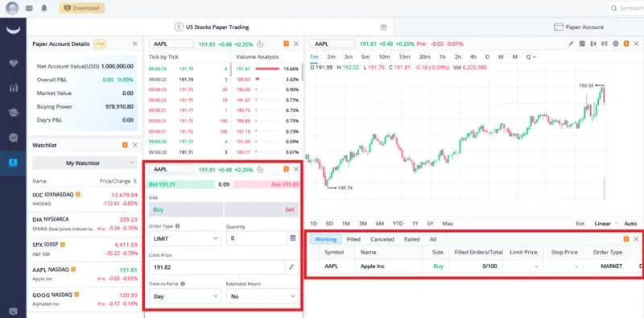Toggle Ext. extended hours on chart
644x318 pixels.
[580, 224]
